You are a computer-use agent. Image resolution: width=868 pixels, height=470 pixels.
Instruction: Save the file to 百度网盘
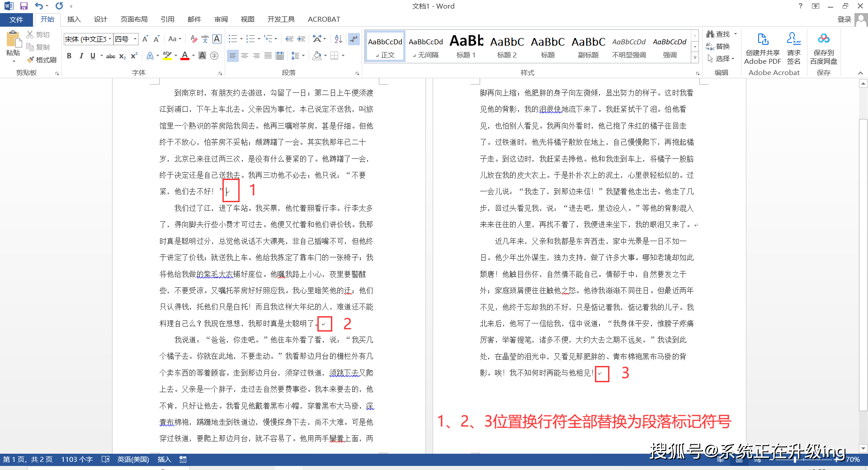tap(824, 49)
